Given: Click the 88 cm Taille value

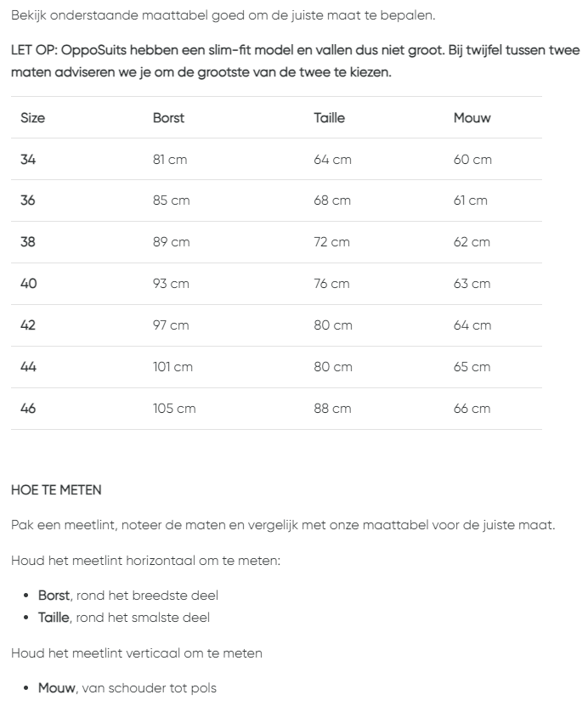Looking at the screenshot, I should [x=332, y=409].
